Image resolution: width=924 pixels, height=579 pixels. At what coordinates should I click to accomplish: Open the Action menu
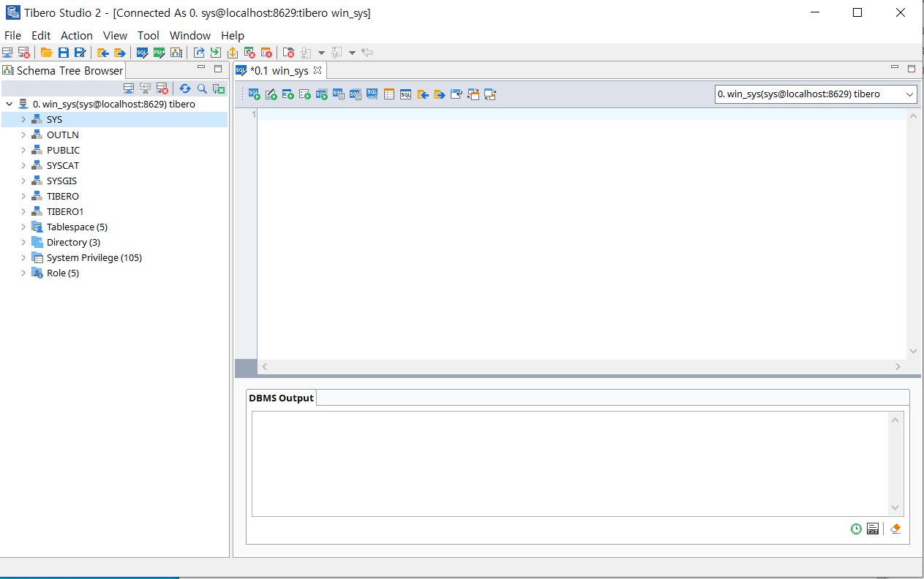77,35
